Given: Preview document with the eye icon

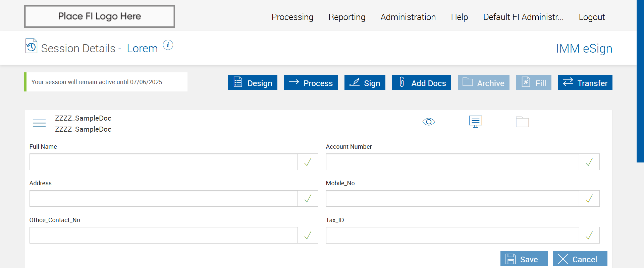Looking at the screenshot, I should click(x=429, y=122).
